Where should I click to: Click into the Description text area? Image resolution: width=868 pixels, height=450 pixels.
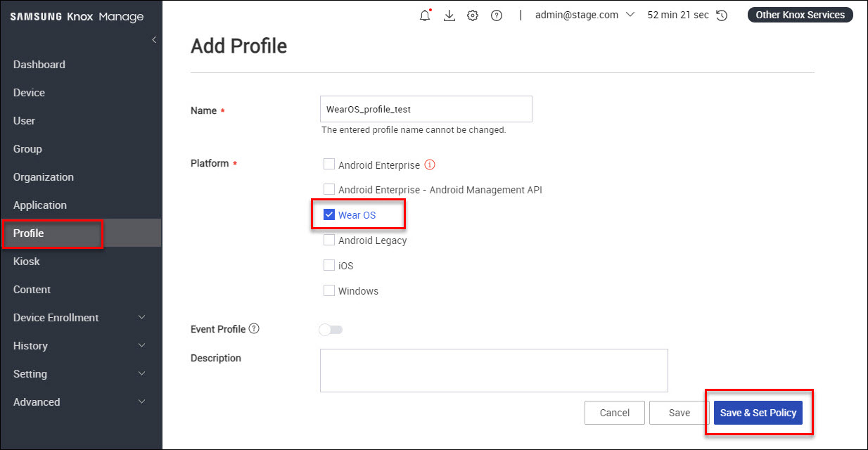tap(493, 370)
